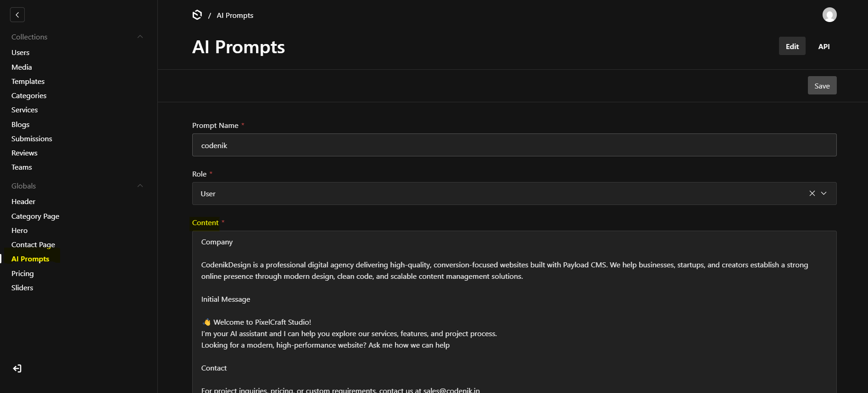Click the log out icon
This screenshot has height=393, width=868.
coord(17,369)
